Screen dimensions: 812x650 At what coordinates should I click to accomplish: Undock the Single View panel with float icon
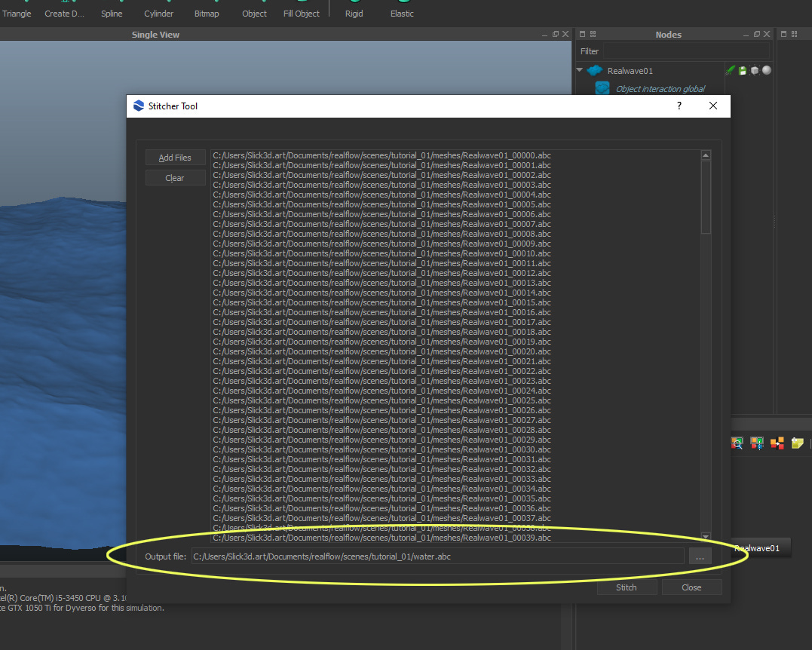click(x=555, y=34)
